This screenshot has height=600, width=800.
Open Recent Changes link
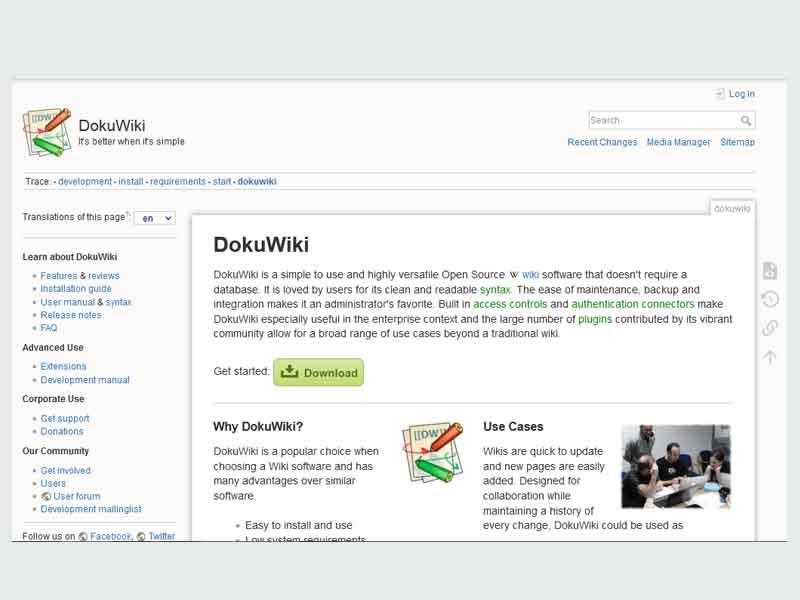[602, 142]
